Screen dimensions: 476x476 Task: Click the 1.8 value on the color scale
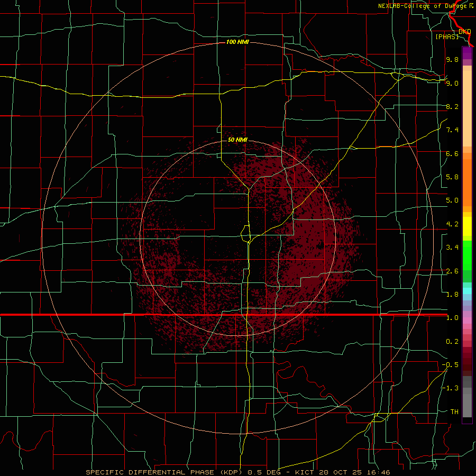(x=452, y=295)
